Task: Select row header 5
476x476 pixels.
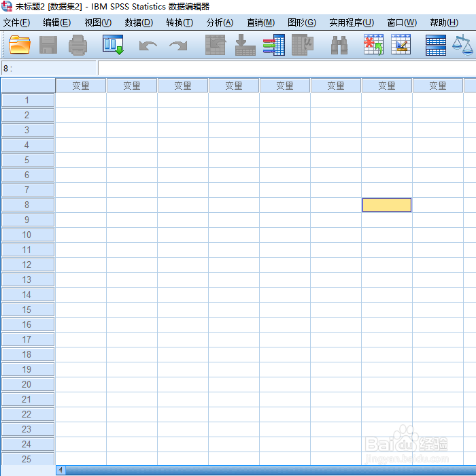Action: click(x=28, y=160)
